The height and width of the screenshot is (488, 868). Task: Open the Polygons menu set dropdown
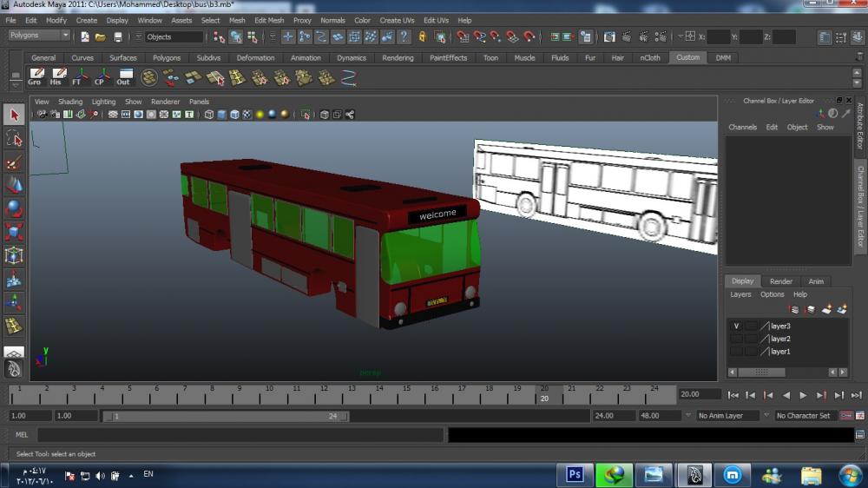[39, 36]
